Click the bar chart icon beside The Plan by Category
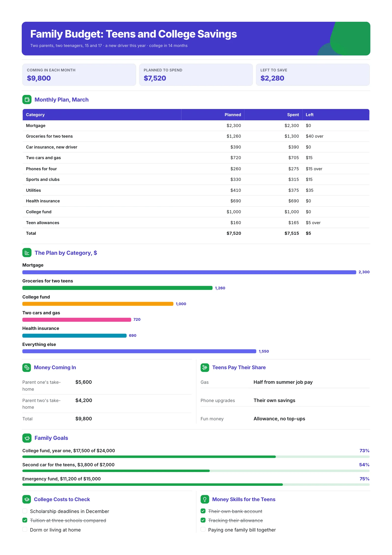Screen dimensions: 392x555 click(x=27, y=253)
